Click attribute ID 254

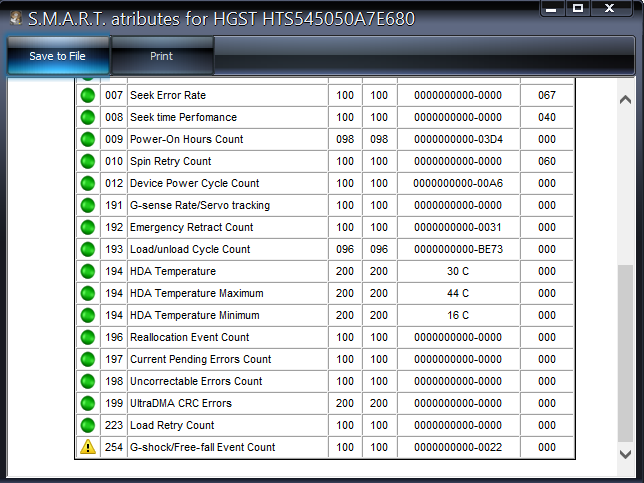tap(114, 447)
